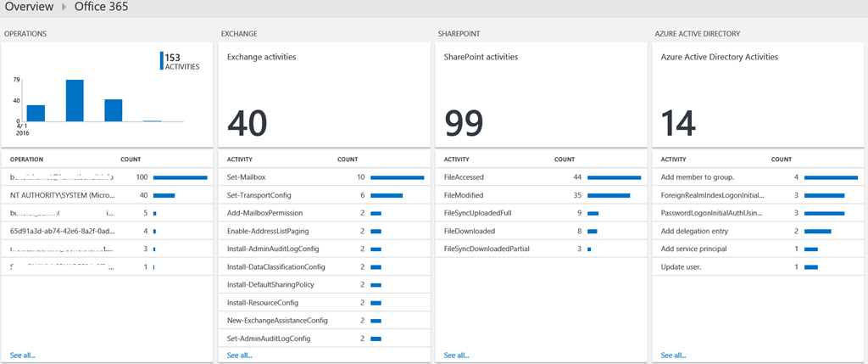Screen dimensions: 868x364
Task: Click See all under Operations list
Action: click(23, 355)
